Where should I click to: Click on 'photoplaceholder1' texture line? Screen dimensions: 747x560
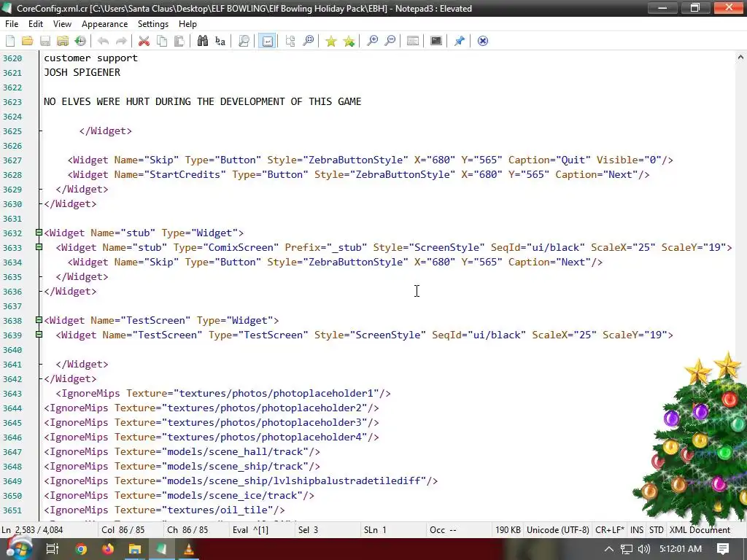(x=223, y=393)
